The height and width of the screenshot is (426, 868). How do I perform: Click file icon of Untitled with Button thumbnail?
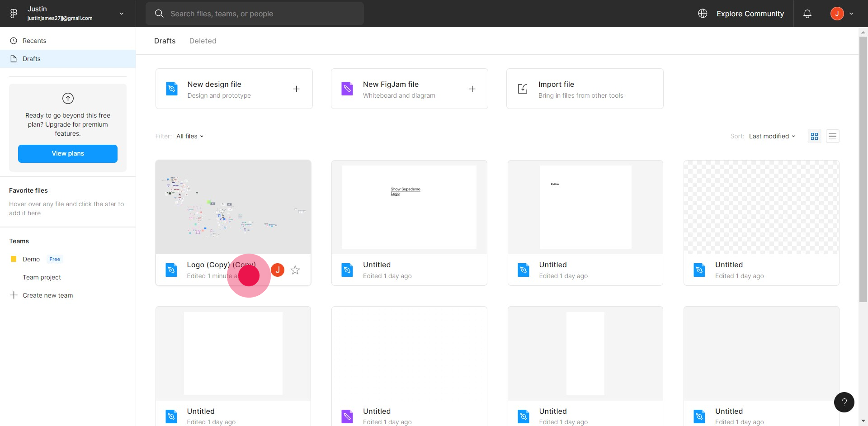pos(524,270)
